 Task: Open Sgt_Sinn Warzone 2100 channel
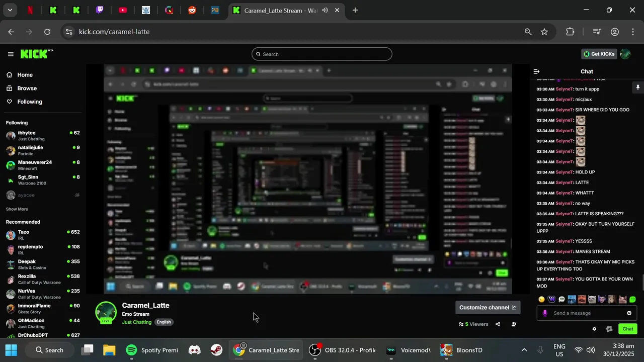pos(43,180)
